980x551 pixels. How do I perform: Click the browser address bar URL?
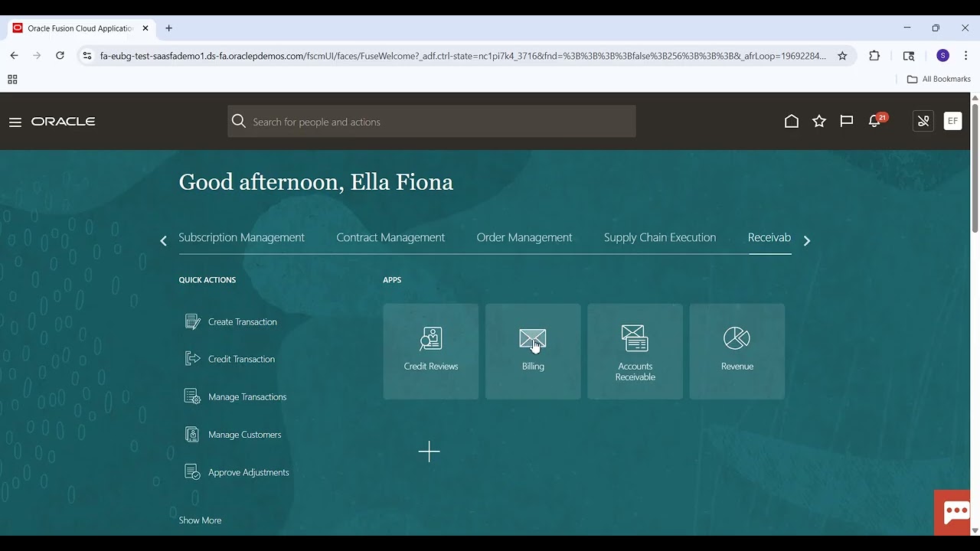coord(463,56)
